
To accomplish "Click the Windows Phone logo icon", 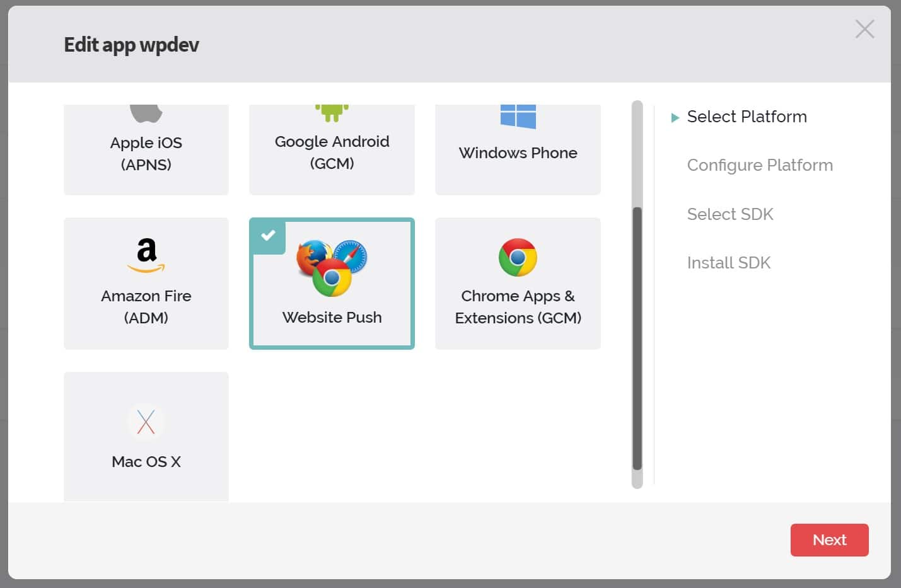I will tap(518, 117).
